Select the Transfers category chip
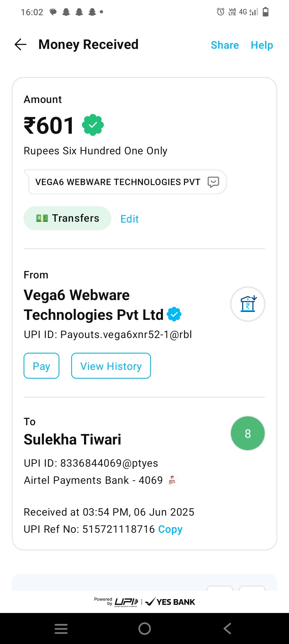This screenshot has width=289, height=644. point(67,218)
